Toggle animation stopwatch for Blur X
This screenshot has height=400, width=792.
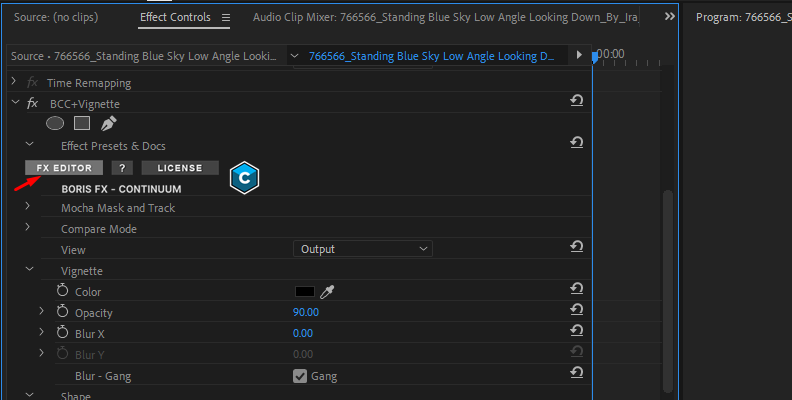62,332
